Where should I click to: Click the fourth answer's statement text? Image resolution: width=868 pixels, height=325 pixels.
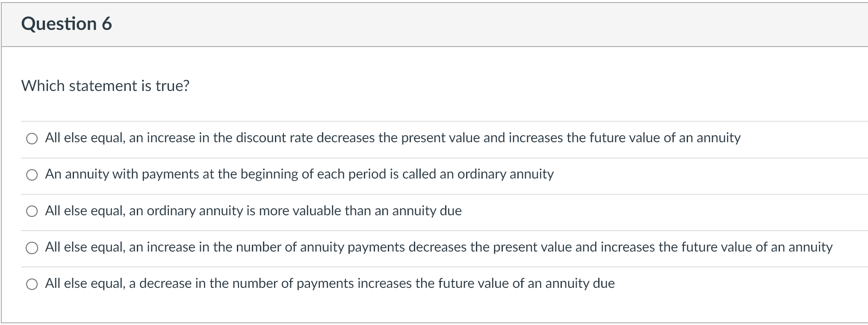point(438,246)
